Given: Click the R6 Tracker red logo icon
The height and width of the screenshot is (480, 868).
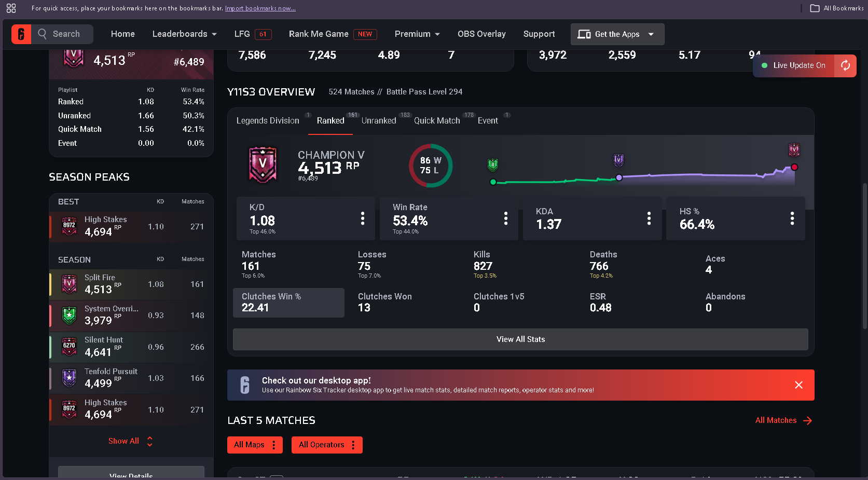Looking at the screenshot, I should click(21, 34).
